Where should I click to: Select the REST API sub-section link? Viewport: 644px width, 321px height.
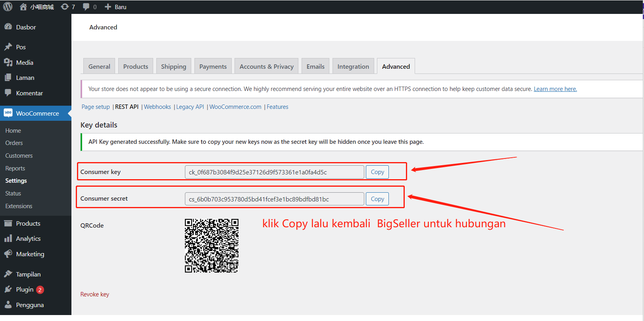pos(127,107)
